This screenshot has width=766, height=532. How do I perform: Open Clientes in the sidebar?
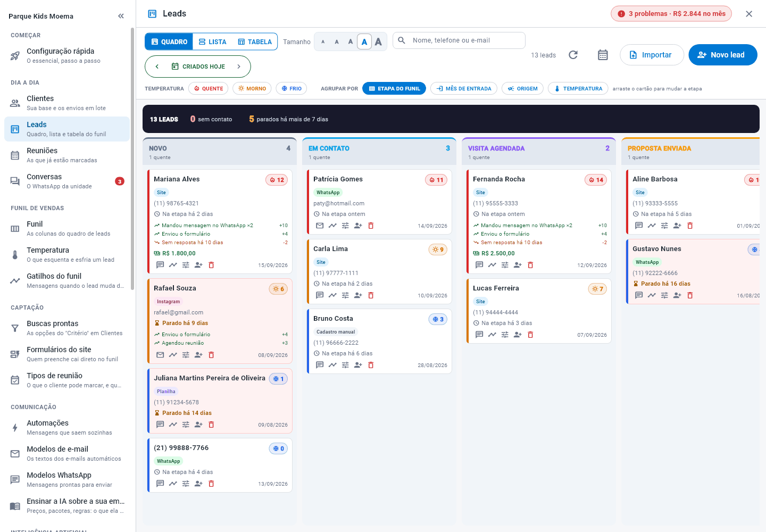click(67, 103)
